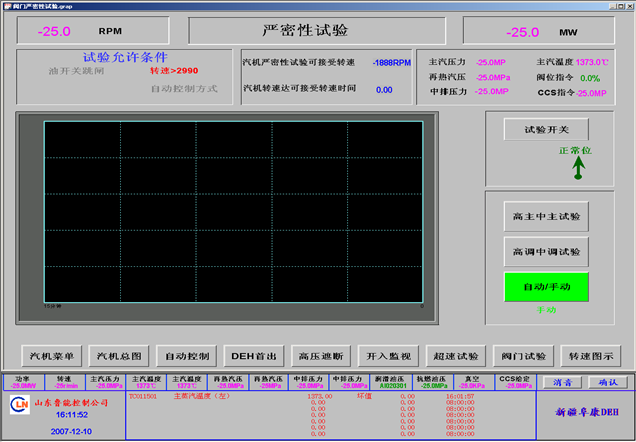Click the 抗燃油压 status bar cell
This screenshot has height=442, width=636.
pos(431,382)
